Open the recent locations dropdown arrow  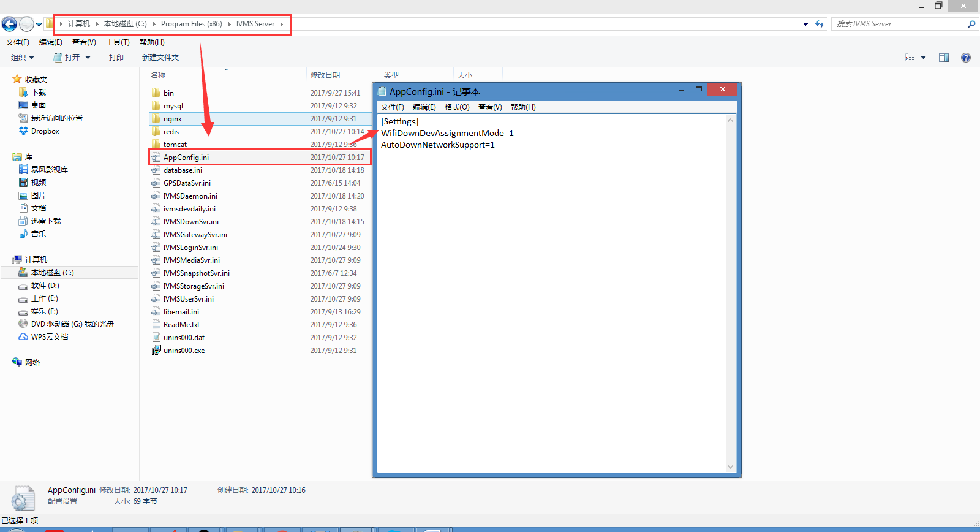39,25
